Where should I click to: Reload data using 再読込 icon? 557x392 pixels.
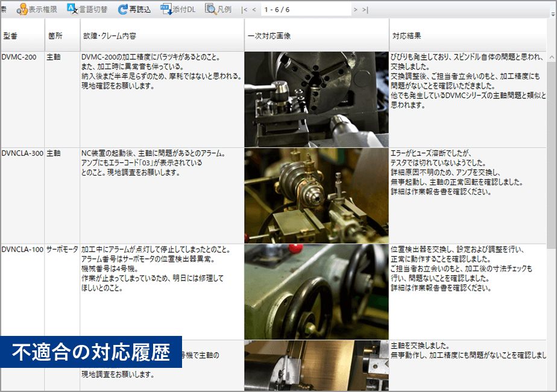click(123, 9)
